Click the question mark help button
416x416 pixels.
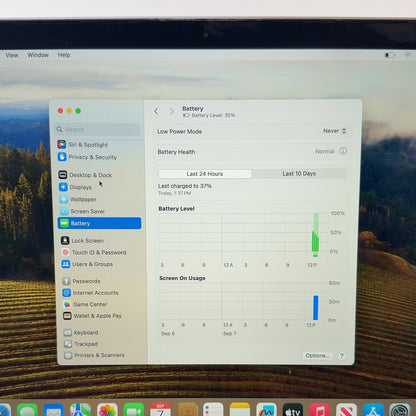pos(341,356)
